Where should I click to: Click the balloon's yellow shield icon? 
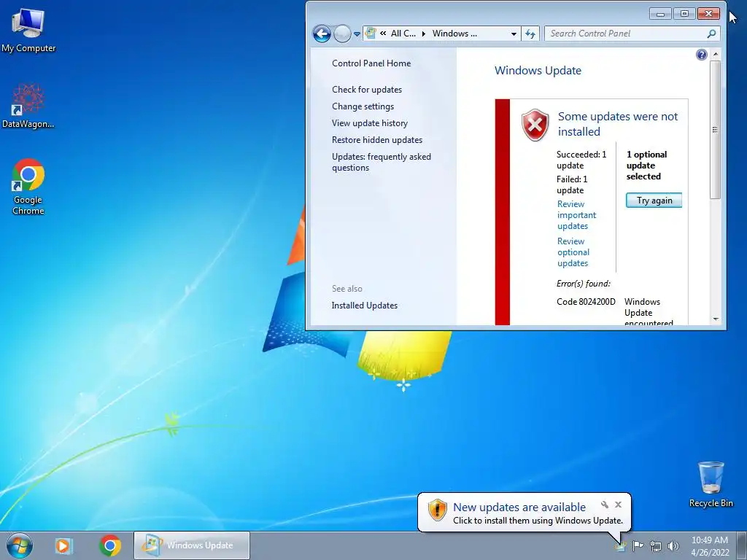pos(437,510)
